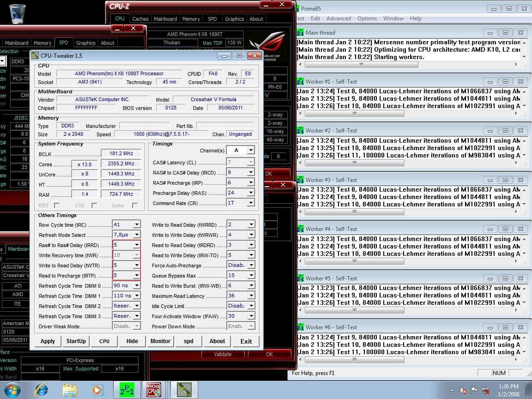Click StartUp button in CPU-Tweaker
The image size is (532, 399).
coord(76,341)
